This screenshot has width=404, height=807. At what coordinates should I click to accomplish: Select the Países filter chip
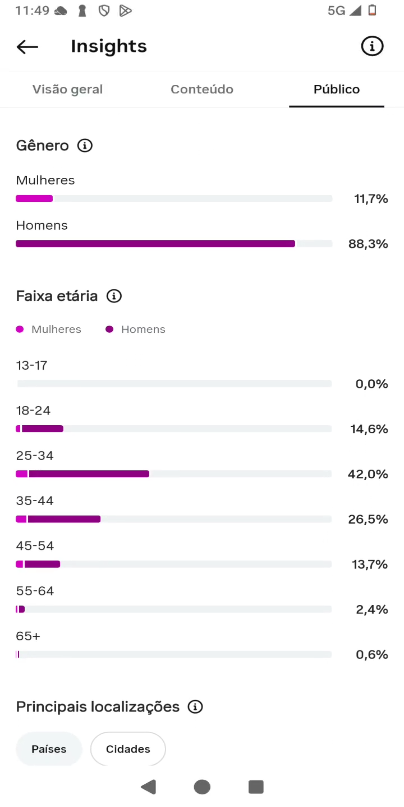(x=49, y=749)
